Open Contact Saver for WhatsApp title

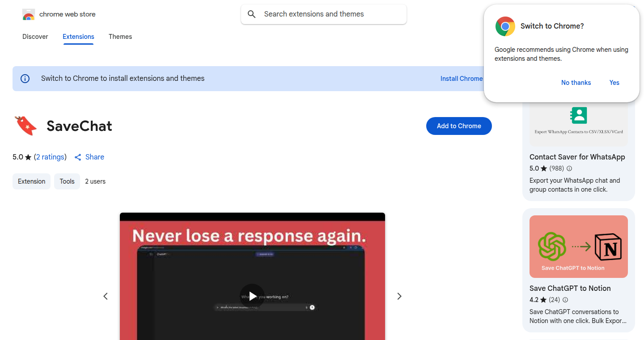click(577, 157)
